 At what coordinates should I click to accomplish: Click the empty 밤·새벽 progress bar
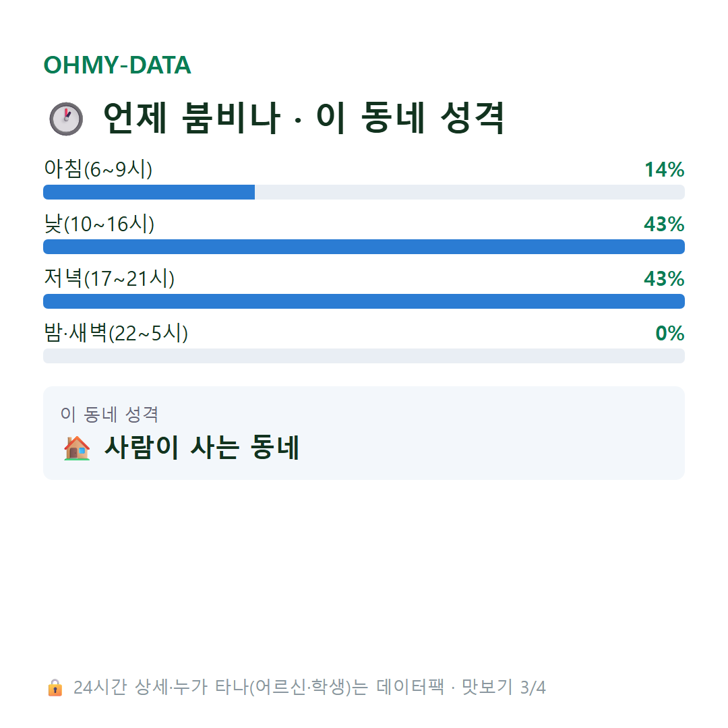[364, 356]
